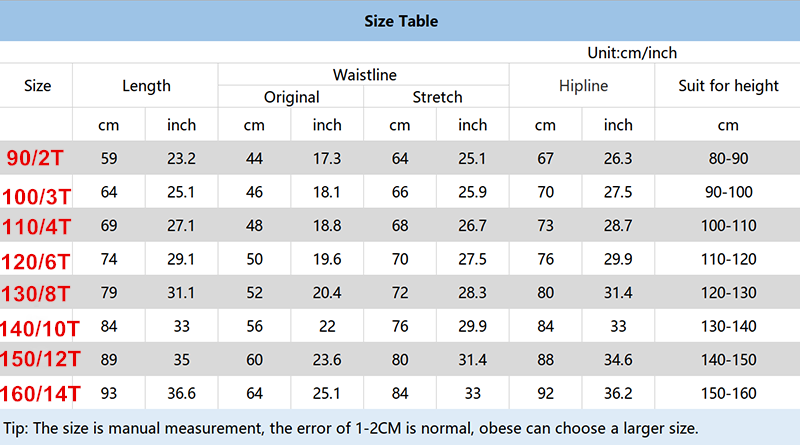Select the 130/8T size label
Viewport: 800px width, 445px height.
click(x=37, y=295)
